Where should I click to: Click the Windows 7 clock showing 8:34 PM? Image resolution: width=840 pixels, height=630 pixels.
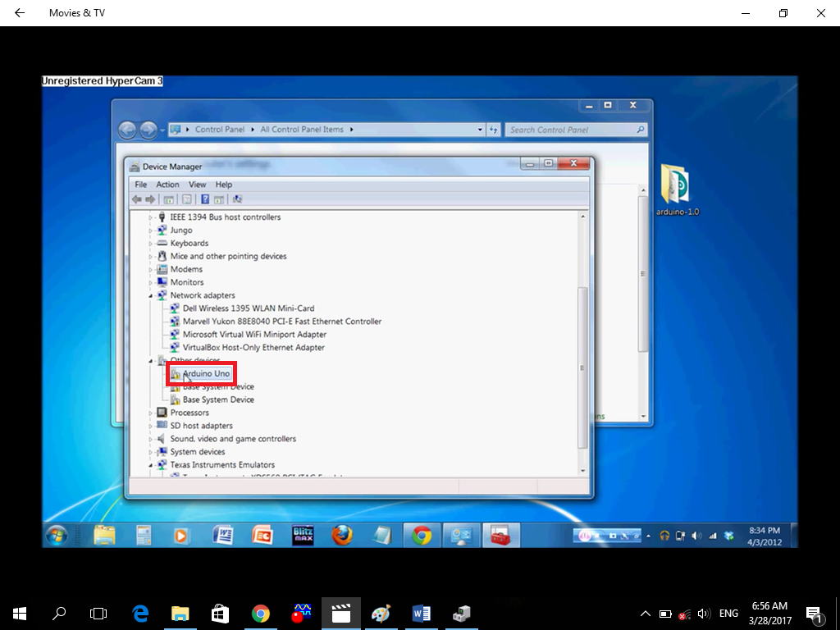pyautogui.click(x=765, y=536)
